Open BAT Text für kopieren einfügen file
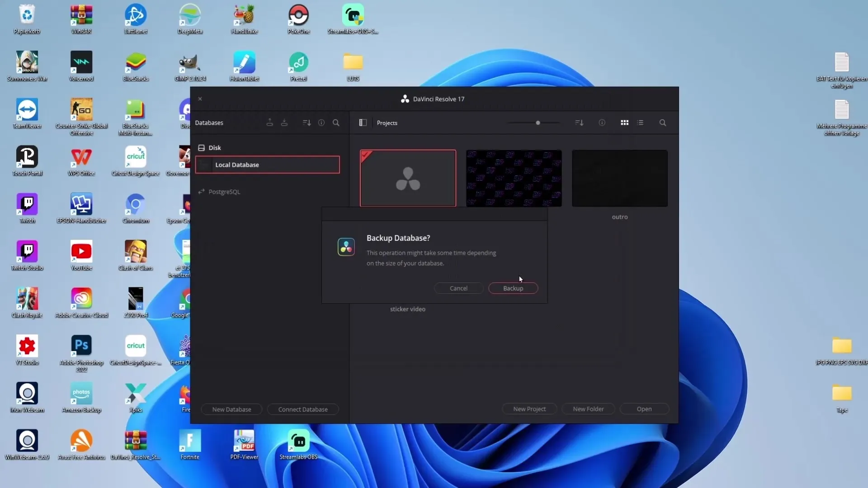868x488 pixels. (x=842, y=70)
